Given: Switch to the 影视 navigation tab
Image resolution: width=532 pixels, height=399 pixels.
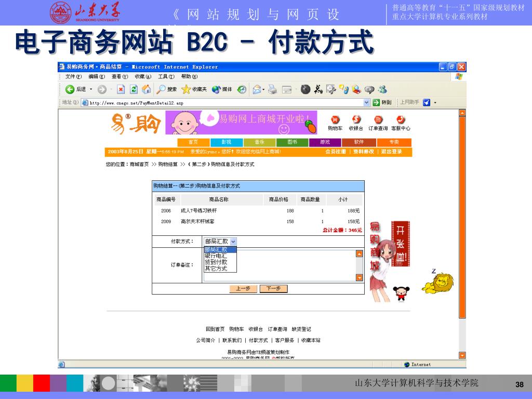Looking at the screenshot, I should click(x=227, y=142).
